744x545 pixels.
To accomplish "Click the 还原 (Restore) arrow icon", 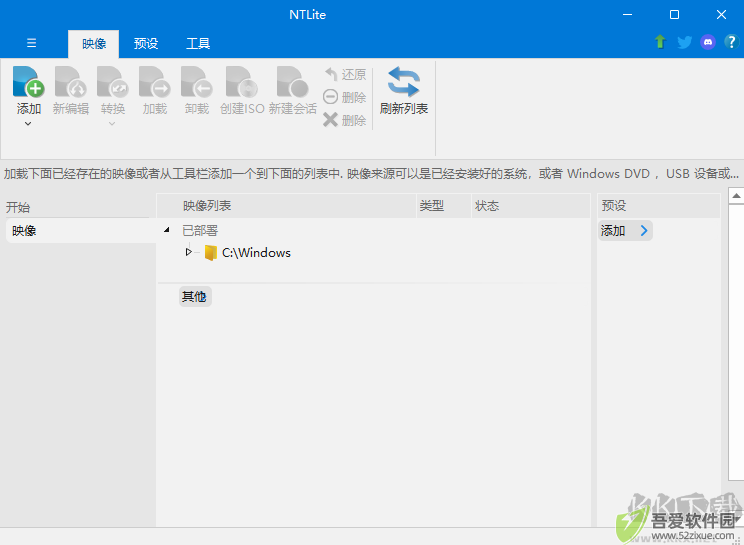I will coord(331,74).
